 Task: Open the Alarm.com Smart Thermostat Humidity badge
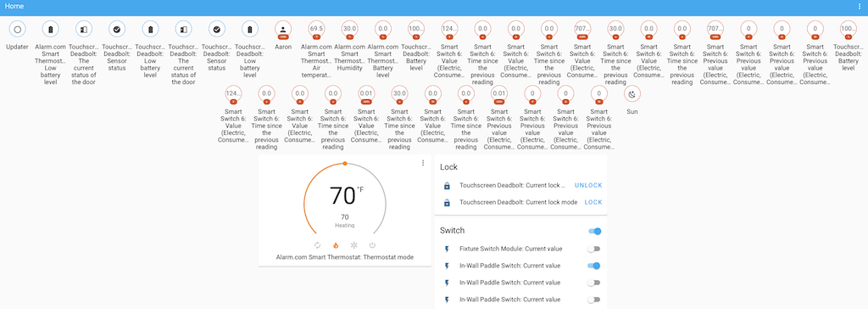349,29
